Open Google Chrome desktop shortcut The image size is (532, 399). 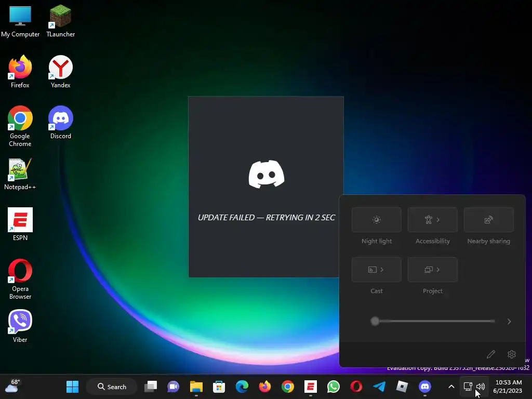coord(20,126)
